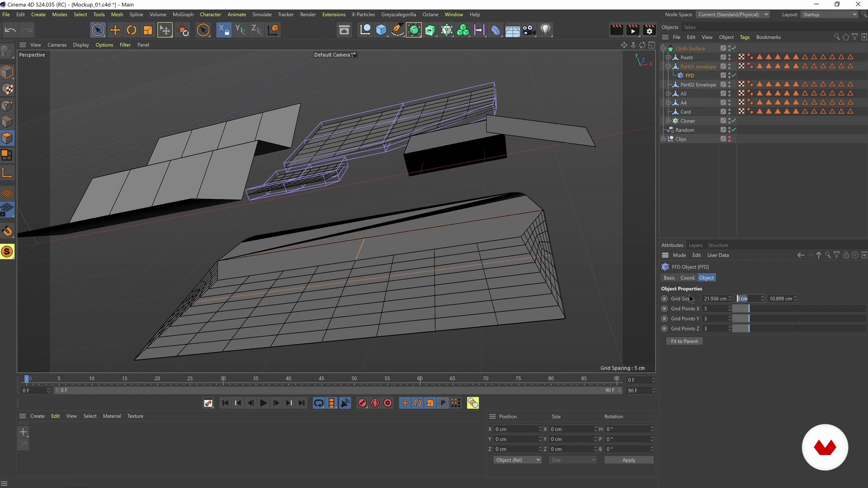Click the Fit to Parent button
This screenshot has height=488, width=868.
point(684,341)
